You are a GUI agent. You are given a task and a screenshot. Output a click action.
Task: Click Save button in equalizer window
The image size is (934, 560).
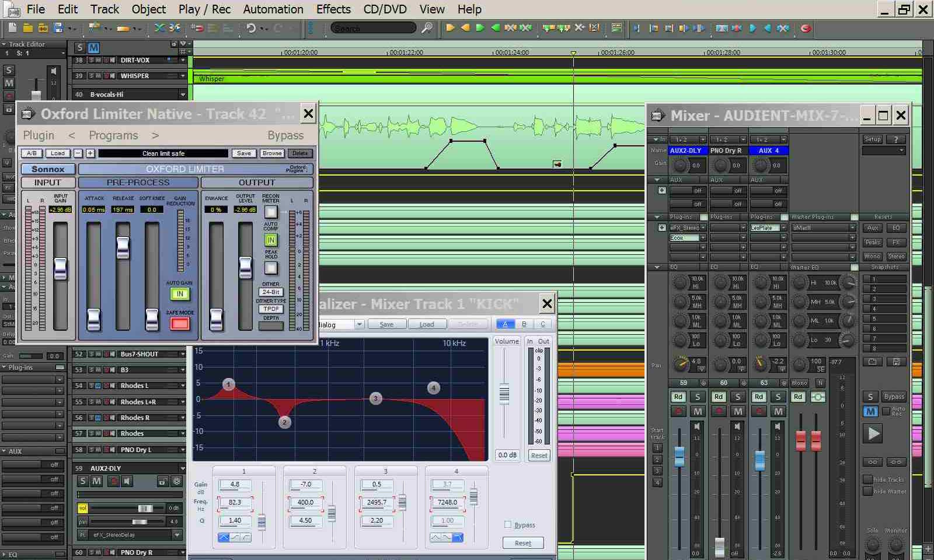[x=386, y=324]
